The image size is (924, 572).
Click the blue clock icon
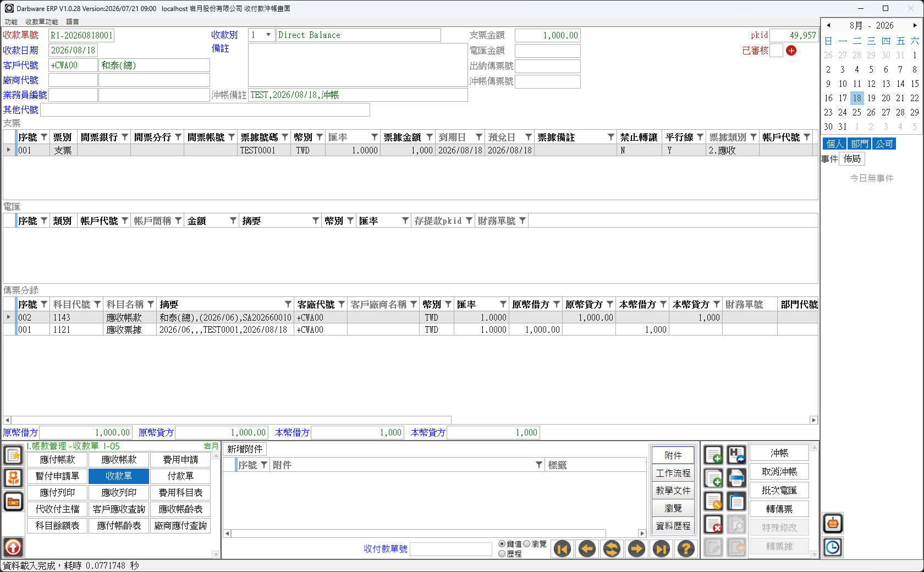[x=833, y=547]
